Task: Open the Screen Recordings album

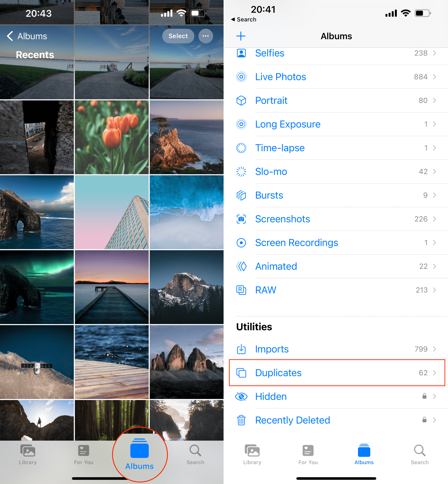Action: pyautogui.click(x=336, y=242)
